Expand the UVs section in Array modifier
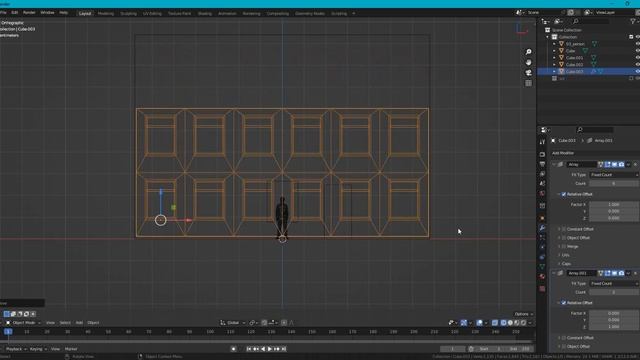 tap(565, 255)
